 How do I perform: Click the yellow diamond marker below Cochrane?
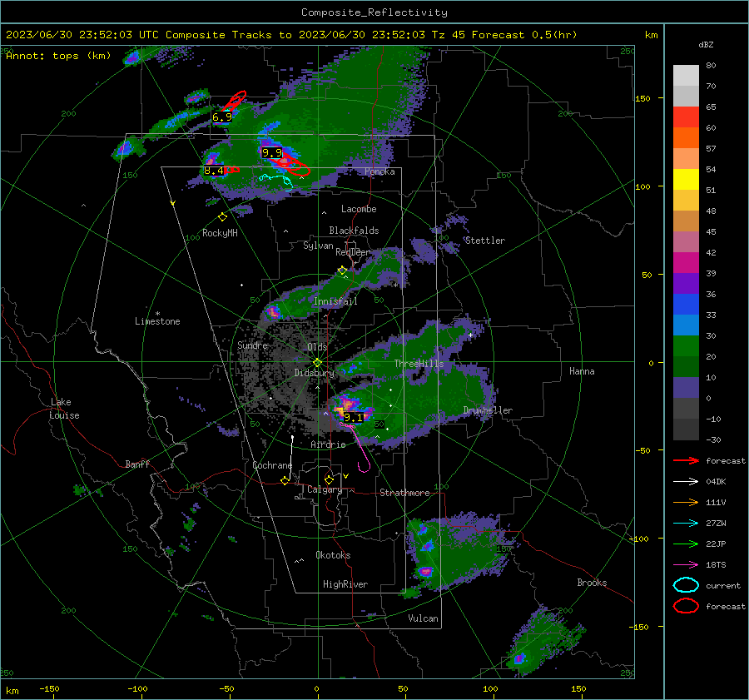click(x=285, y=481)
